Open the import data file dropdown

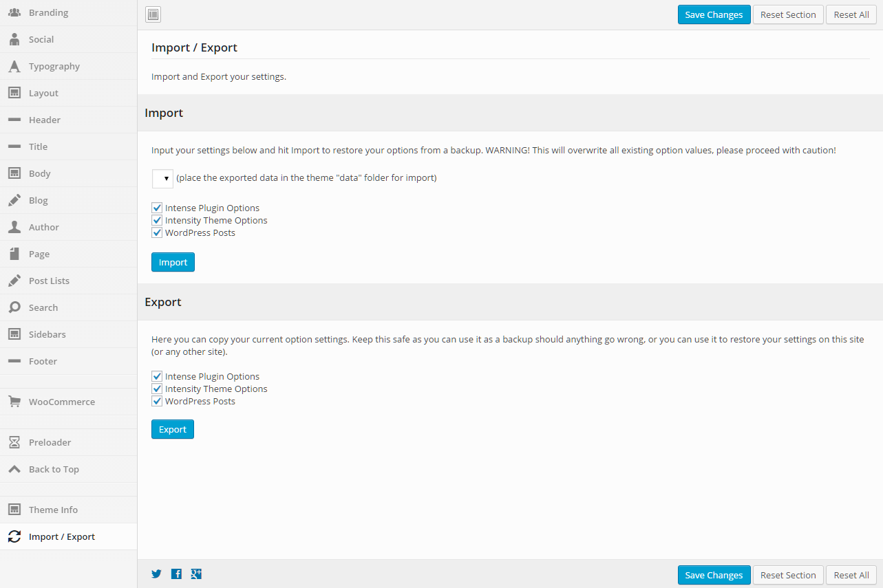(x=162, y=178)
